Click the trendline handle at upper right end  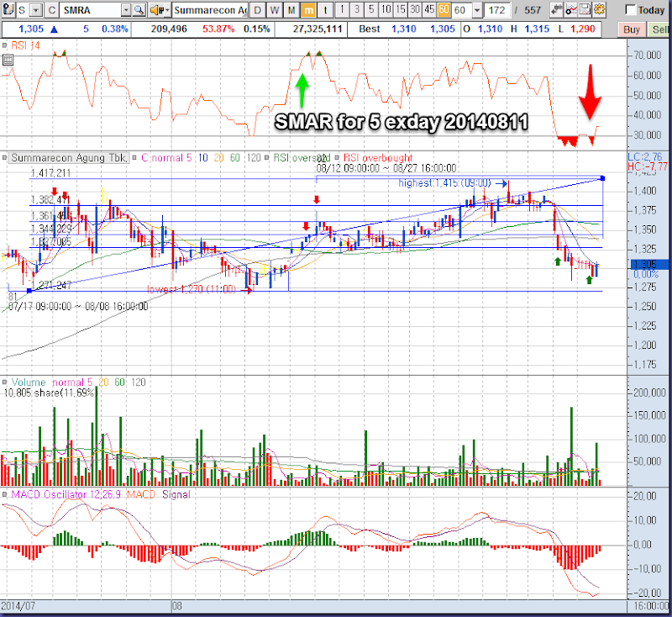pyautogui.click(x=603, y=178)
